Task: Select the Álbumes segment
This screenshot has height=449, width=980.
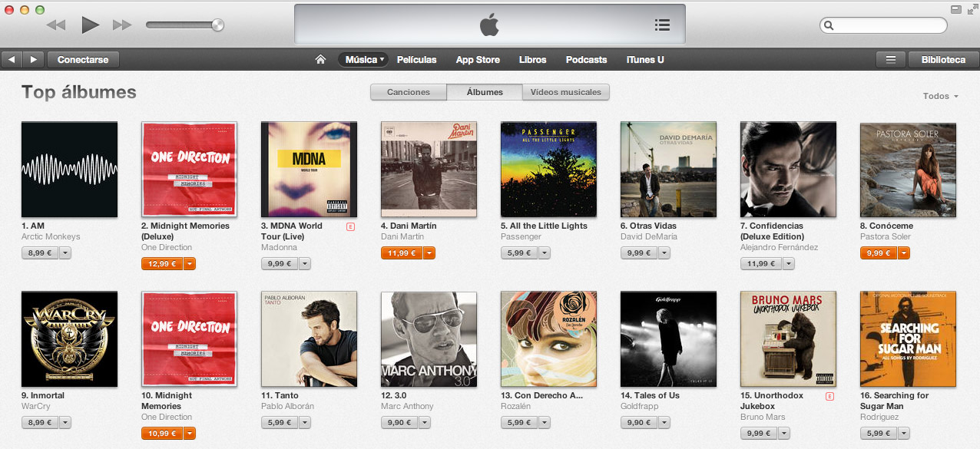Action: tap(485, 92)
